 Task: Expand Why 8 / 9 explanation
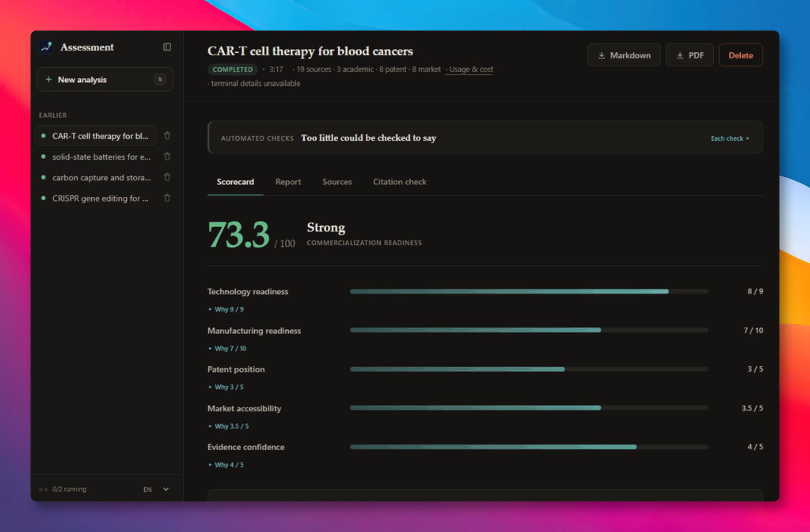coord(226,309)
